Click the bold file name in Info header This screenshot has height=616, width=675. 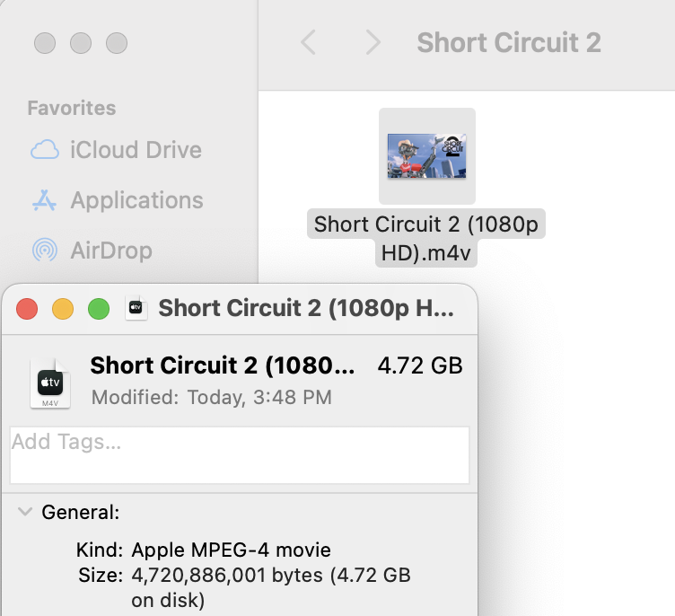click(x=223, y=365)
